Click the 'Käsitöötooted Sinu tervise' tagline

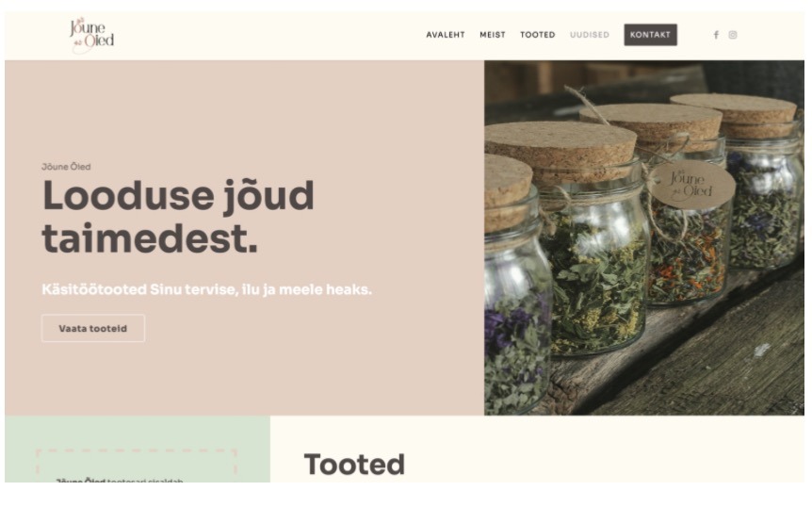(206, 289)
